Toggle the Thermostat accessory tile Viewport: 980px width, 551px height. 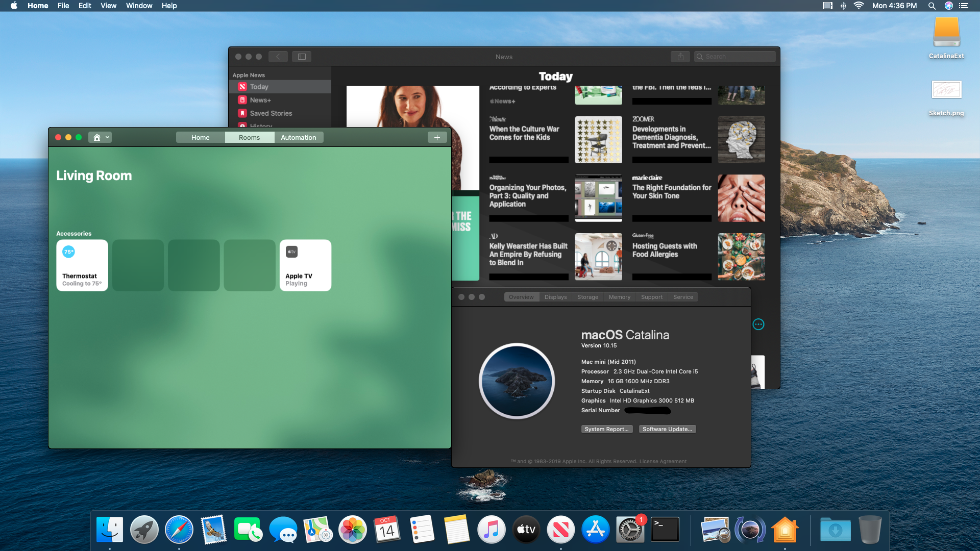82,265
